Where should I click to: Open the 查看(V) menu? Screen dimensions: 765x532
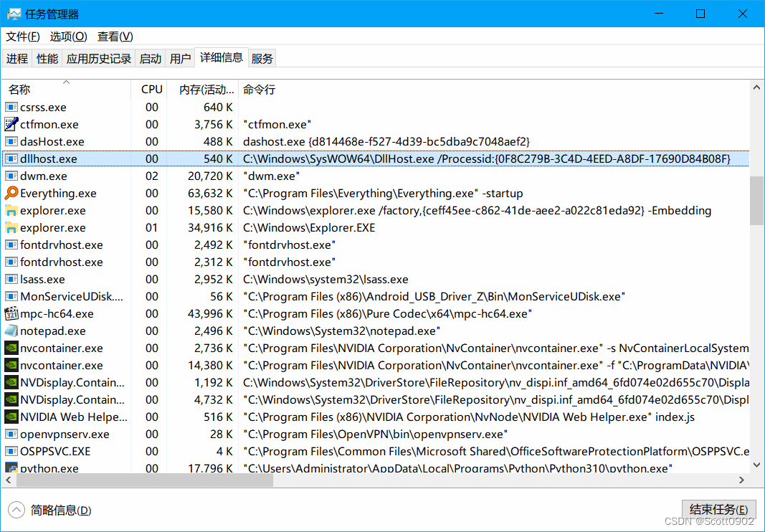(115, 37)
